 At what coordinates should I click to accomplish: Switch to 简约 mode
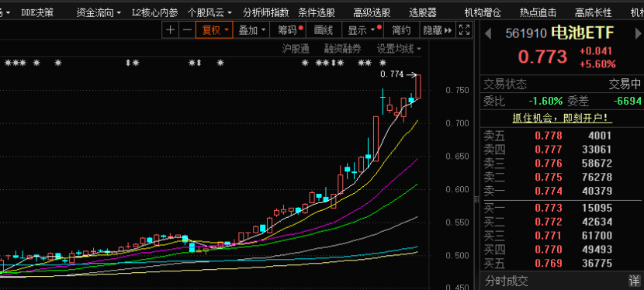pos(401,30)
